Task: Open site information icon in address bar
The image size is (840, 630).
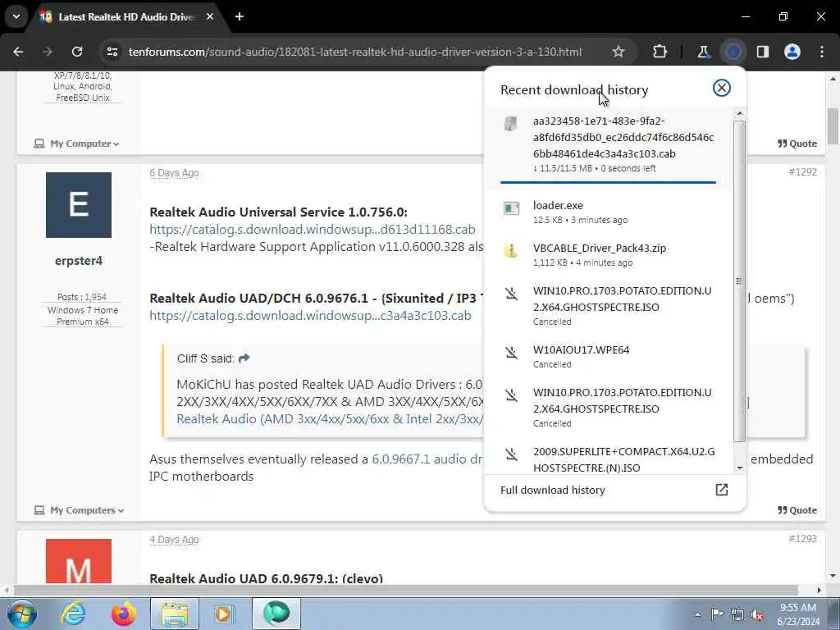Action: [x=112, y=52]
